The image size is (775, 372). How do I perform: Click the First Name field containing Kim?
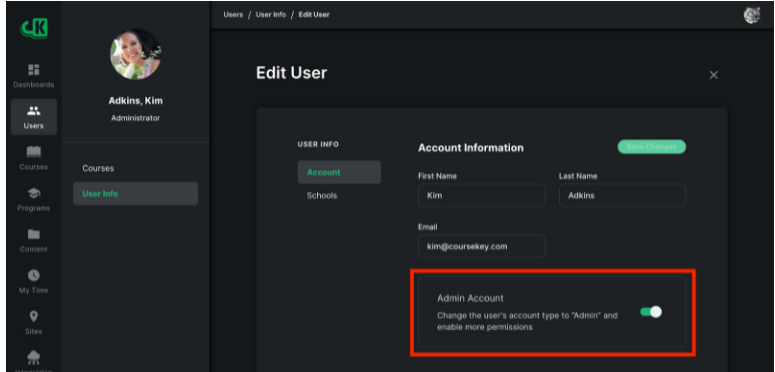(481, 196)
